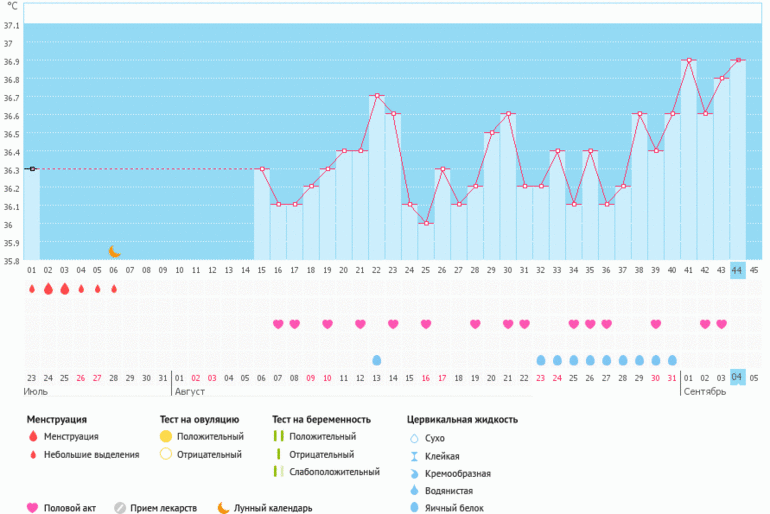Click the 'Яичный белок' legend drop icon
770x514 pixels.
click(x=414, y=508)
